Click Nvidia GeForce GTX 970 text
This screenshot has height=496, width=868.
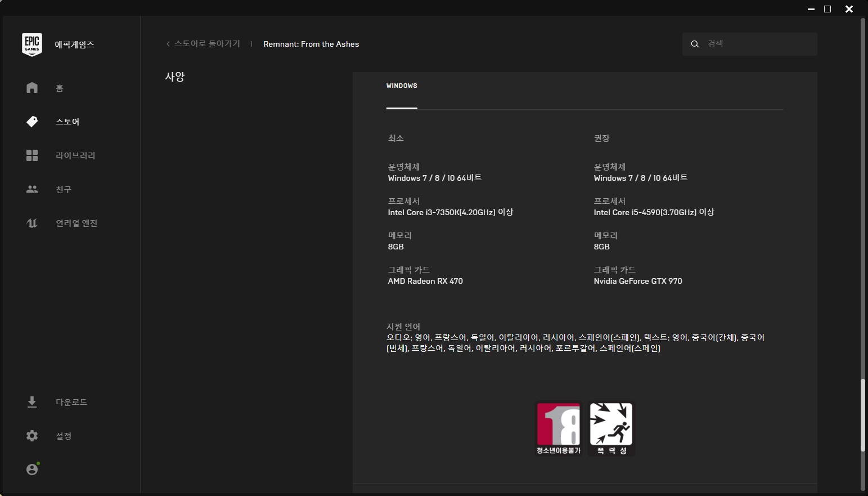pyautogui.click(x=638, y=281)
